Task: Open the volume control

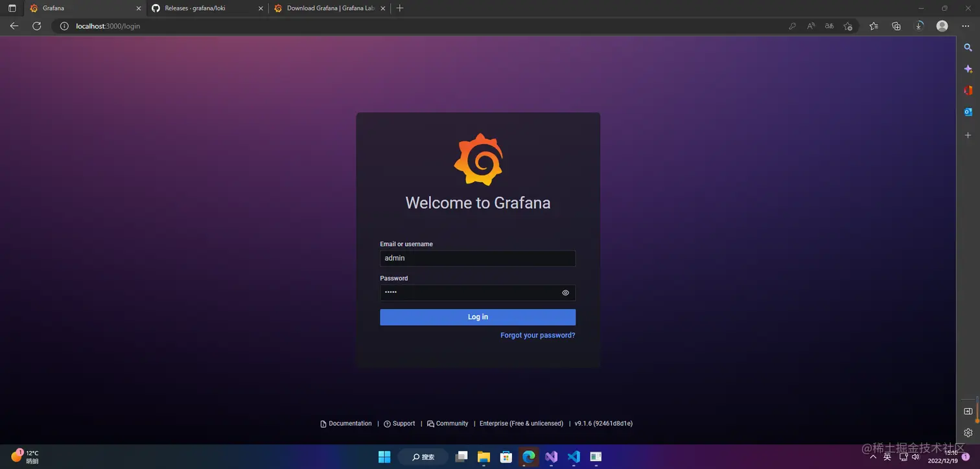Action: tap(915, 457)
